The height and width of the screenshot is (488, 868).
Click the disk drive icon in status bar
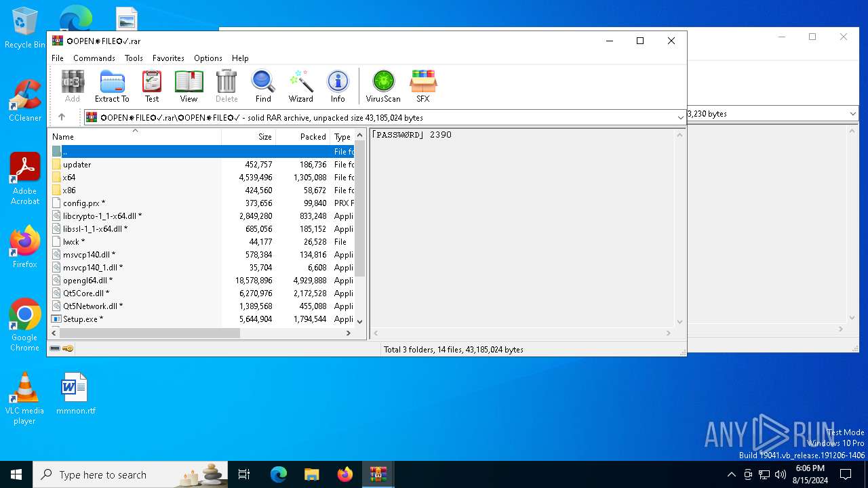pos(55,349)
